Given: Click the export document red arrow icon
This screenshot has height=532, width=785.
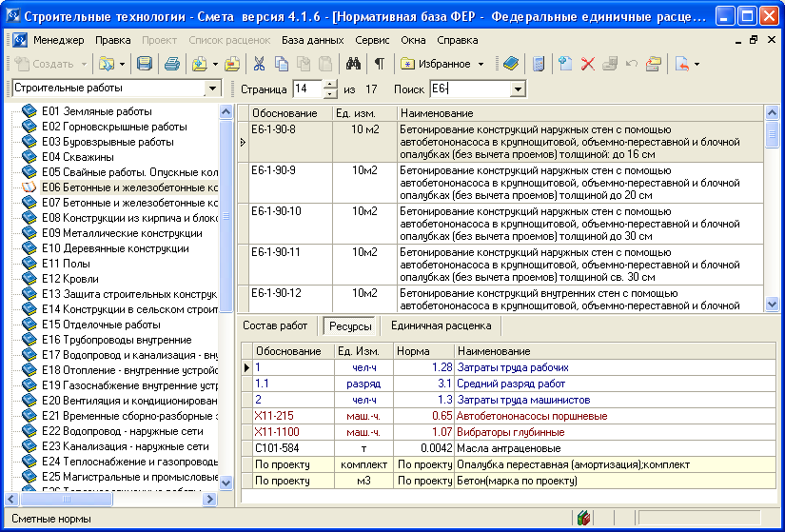Looking at the screenshot, I should tap(682, 64).
